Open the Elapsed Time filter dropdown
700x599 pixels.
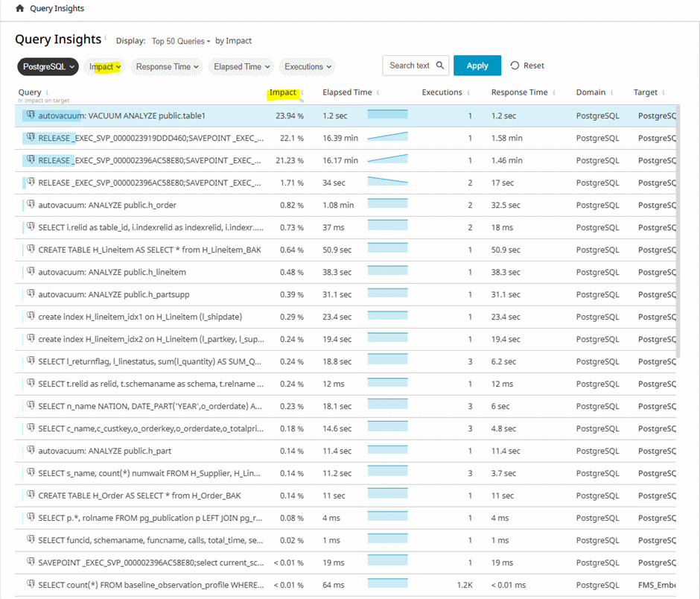click(241, 66)
